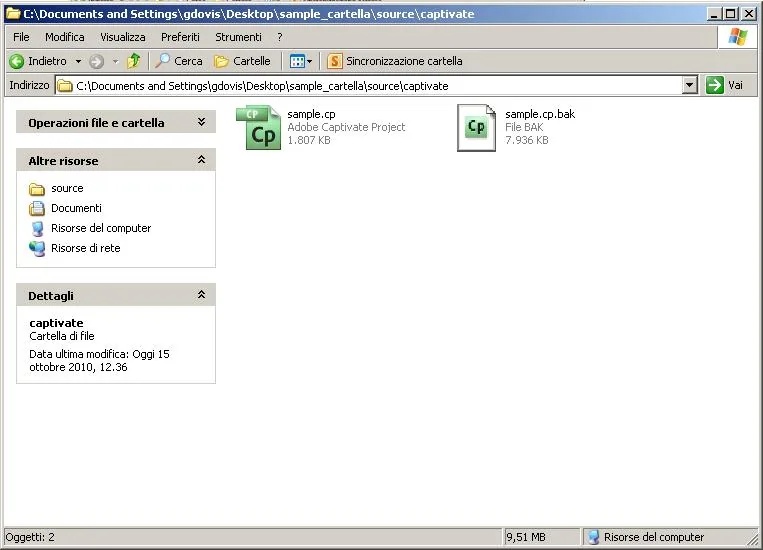Click the Dettagli header title
This screenshot has width=763, height=550.
51,296
